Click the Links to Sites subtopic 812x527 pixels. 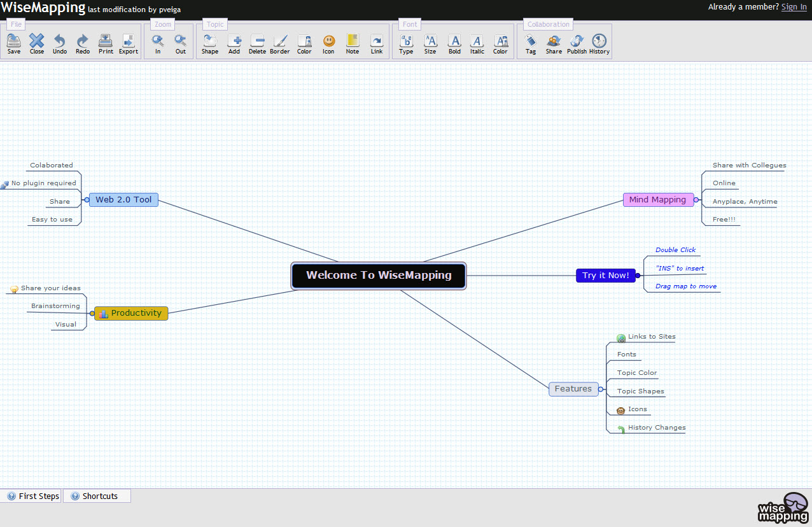(x=652, y=336)
